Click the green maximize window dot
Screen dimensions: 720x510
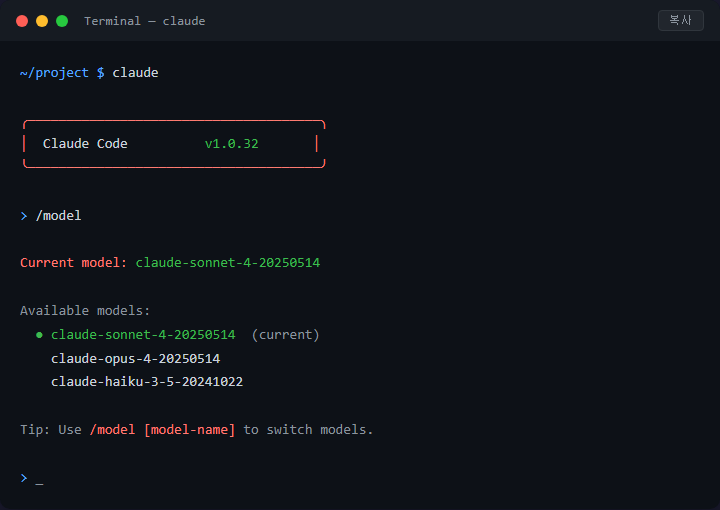[x=62, y=21]
